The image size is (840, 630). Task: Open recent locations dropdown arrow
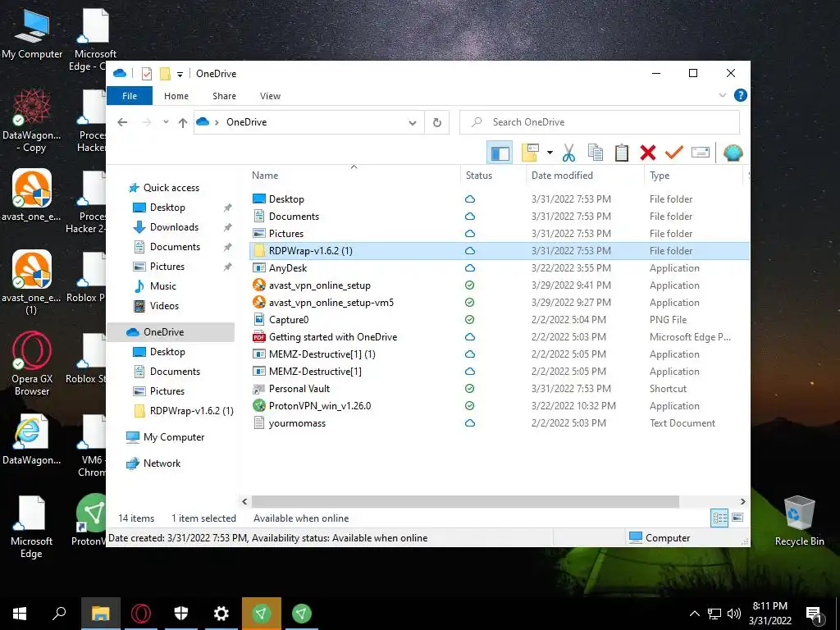(x=166, y=122)
